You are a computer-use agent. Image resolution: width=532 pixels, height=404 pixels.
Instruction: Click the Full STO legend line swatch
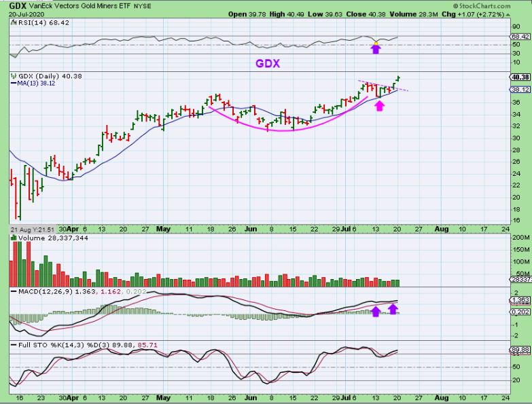click(x=14, y=345)
